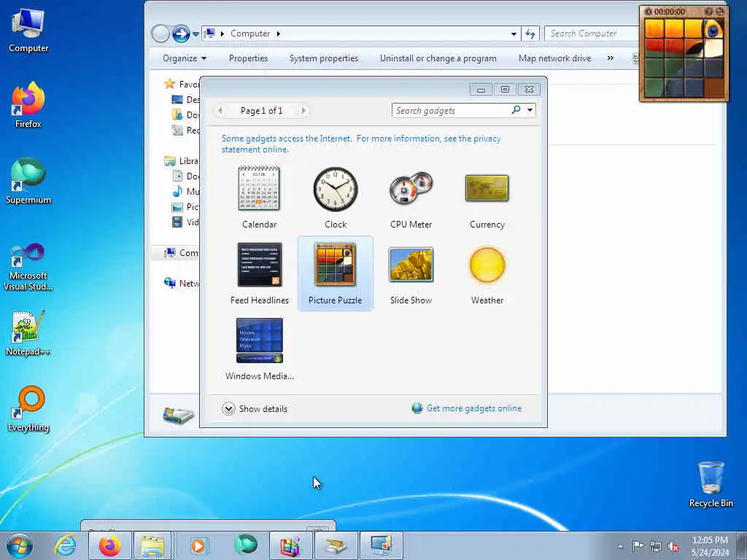Open Firefox from the taskbar

click(x=109, y=545)
